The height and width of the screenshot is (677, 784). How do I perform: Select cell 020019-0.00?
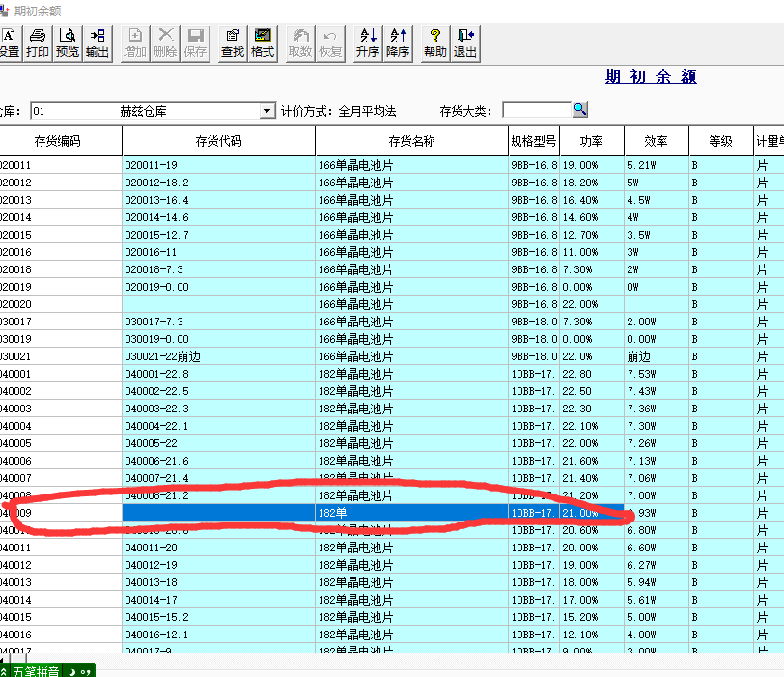click(x=218, y=287)
